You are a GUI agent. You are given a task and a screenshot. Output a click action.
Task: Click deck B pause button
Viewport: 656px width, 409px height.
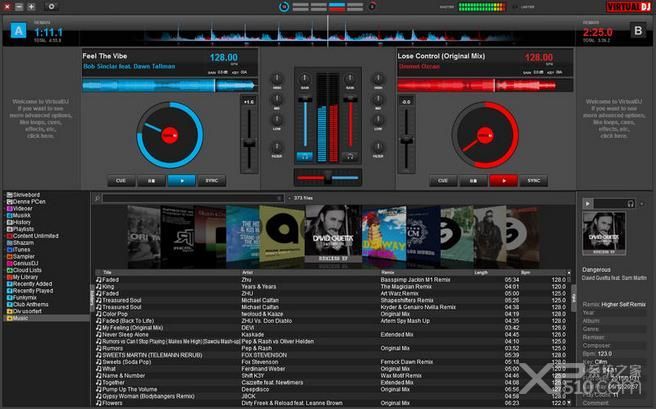[473, 181]
